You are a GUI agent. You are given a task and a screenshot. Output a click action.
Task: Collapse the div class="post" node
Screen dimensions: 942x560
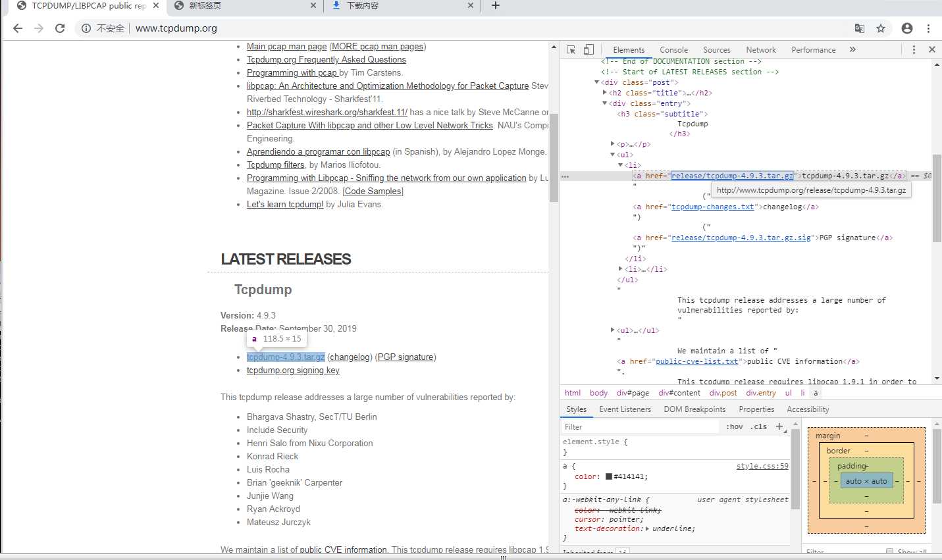tap(597, 82)
